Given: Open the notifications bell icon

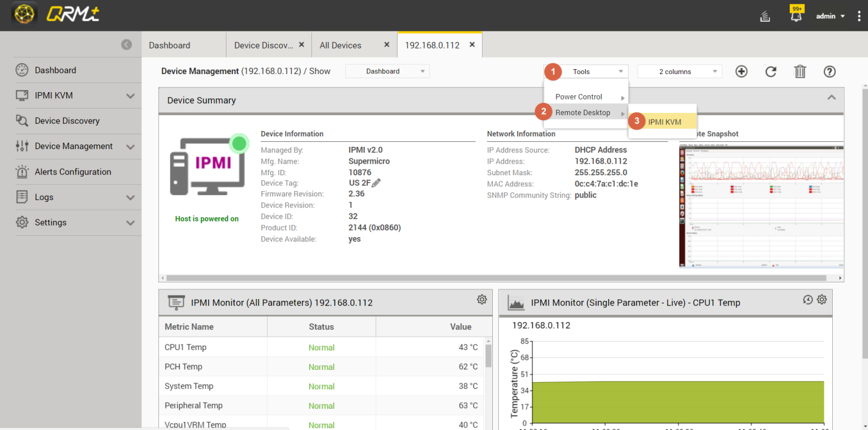Looking at the screenshot, I should click(796, 16).
